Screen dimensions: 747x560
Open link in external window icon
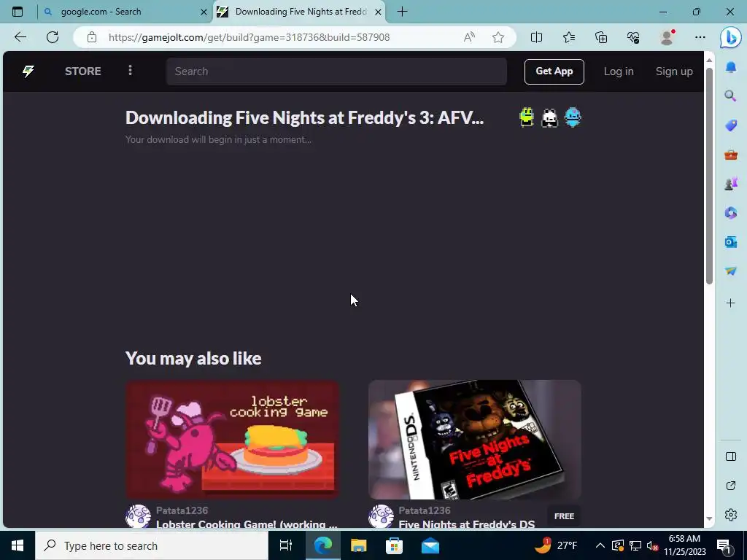[x=731, y=486]
